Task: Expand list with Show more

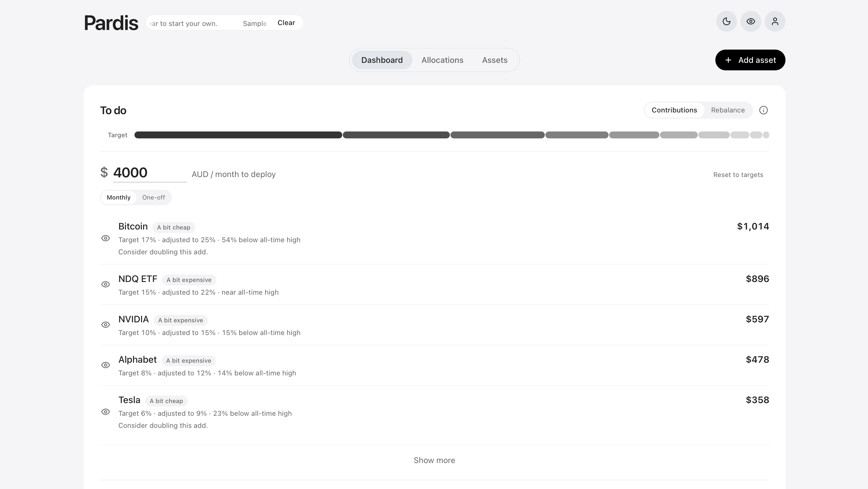Action: (x=434, y=460)
